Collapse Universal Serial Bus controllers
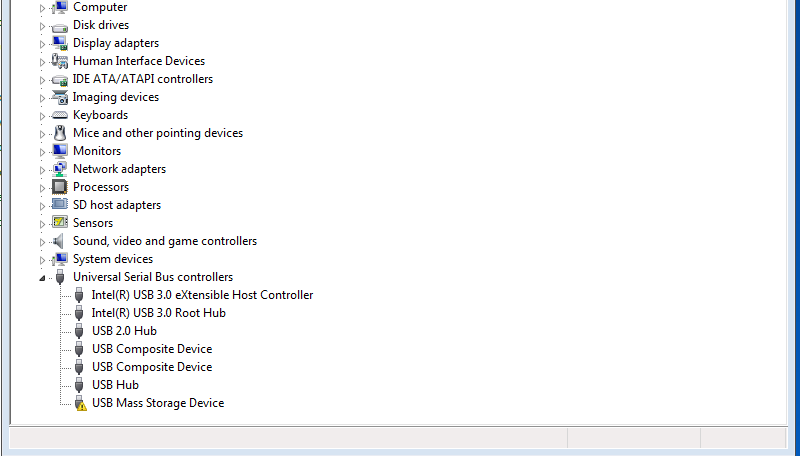The image size is (800, 456). (x=42, y=278)
